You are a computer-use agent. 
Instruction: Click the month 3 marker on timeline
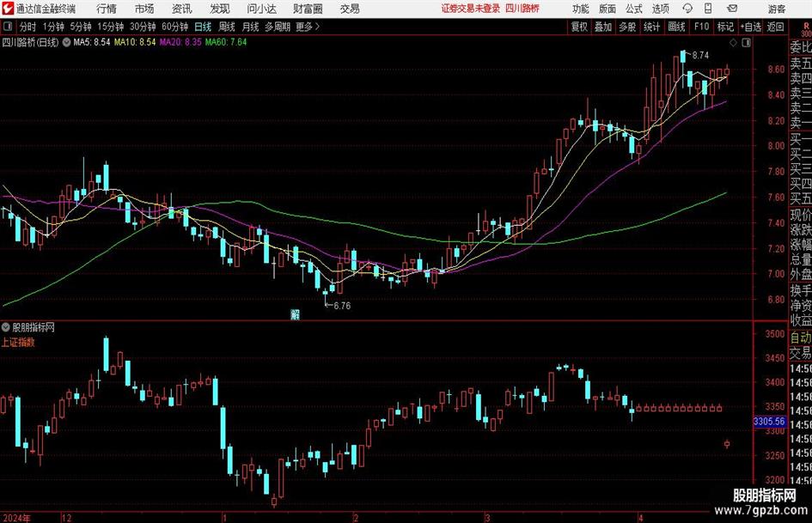click(487, 518)
